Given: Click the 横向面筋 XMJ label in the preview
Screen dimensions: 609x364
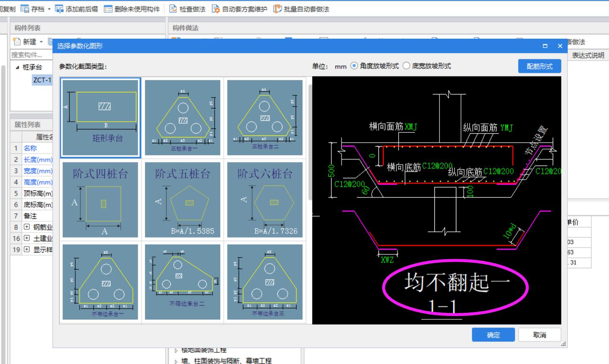Looking at the screenshot, I should pos(393,127).
